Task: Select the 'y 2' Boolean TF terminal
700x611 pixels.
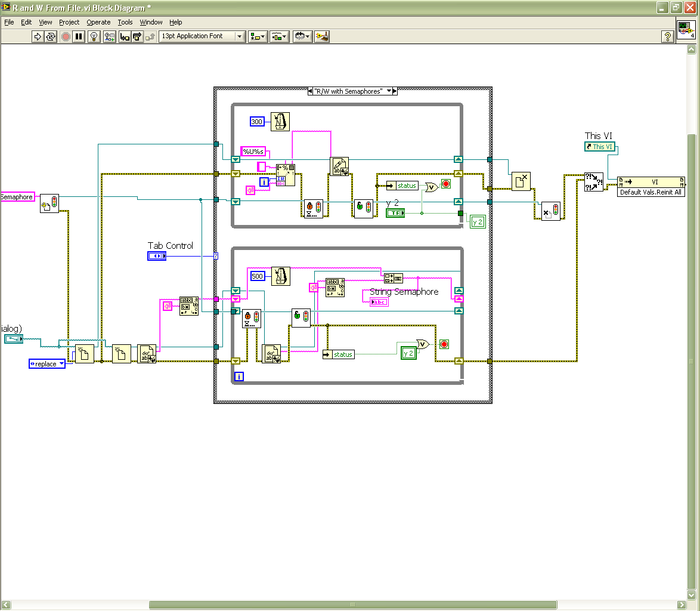Action: click(395, 212)
